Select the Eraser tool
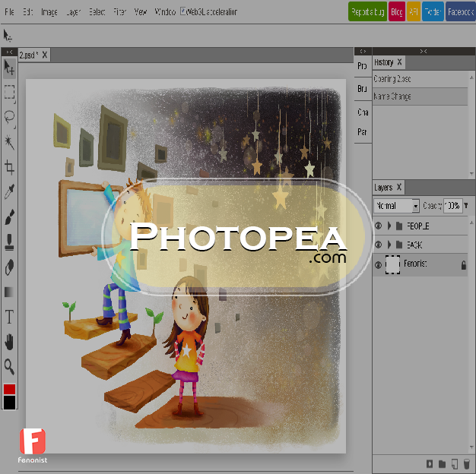The image size is (476, 474). [x=9, y=267]
